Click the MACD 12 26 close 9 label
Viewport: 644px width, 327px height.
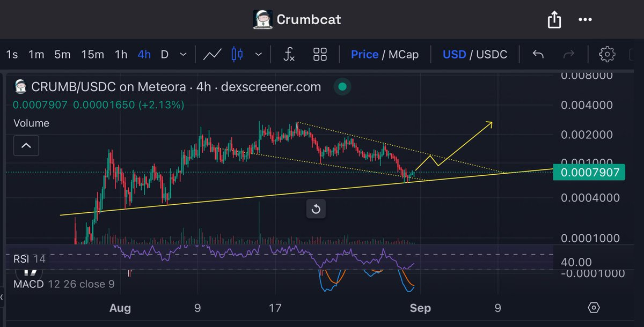click(63, 284)
